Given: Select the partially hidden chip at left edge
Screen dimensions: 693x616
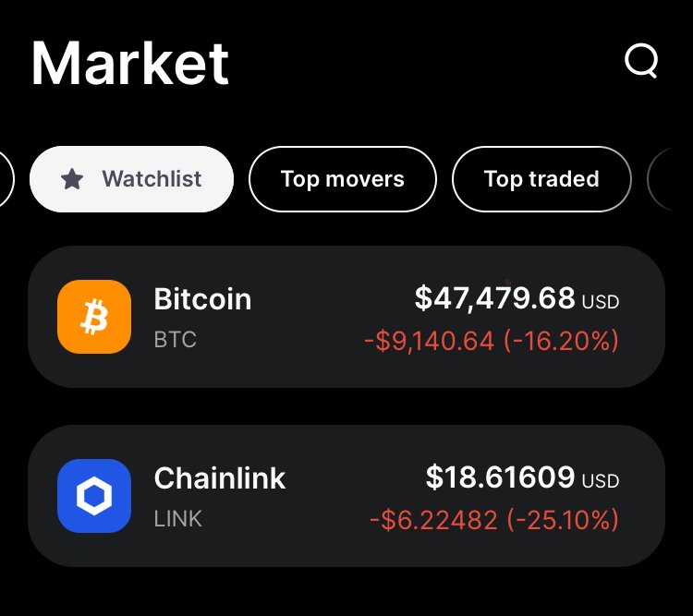Looking at the screenshot, I should coord(6,179).
